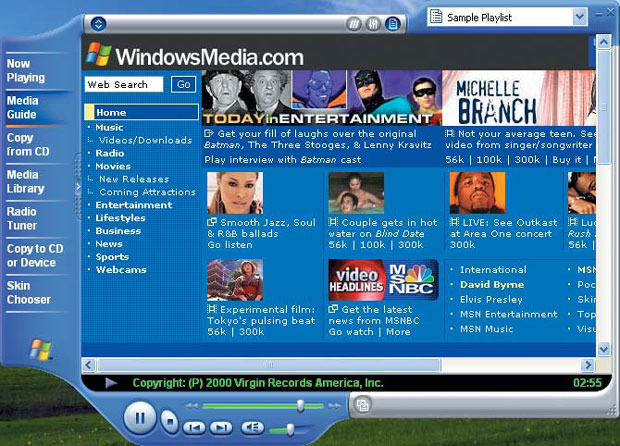This screenshot has width=620, height=446.
Task: Open New Releases sub-link
Action: [134, 179]
